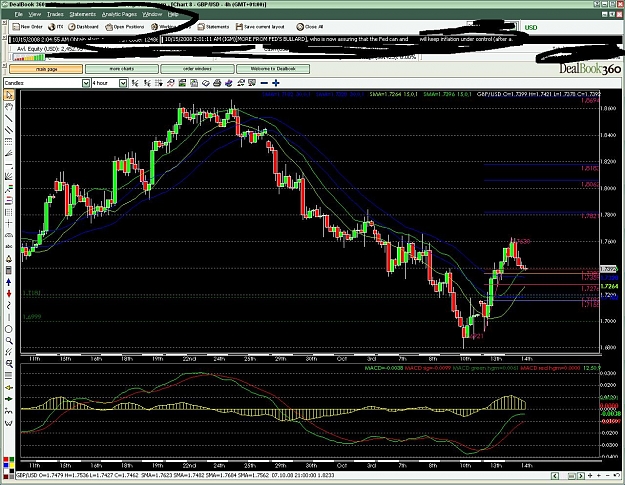The image size is (625, 485).
Task: Open the 4 hour timeframe dropdown
Action: tap(123, 83)
